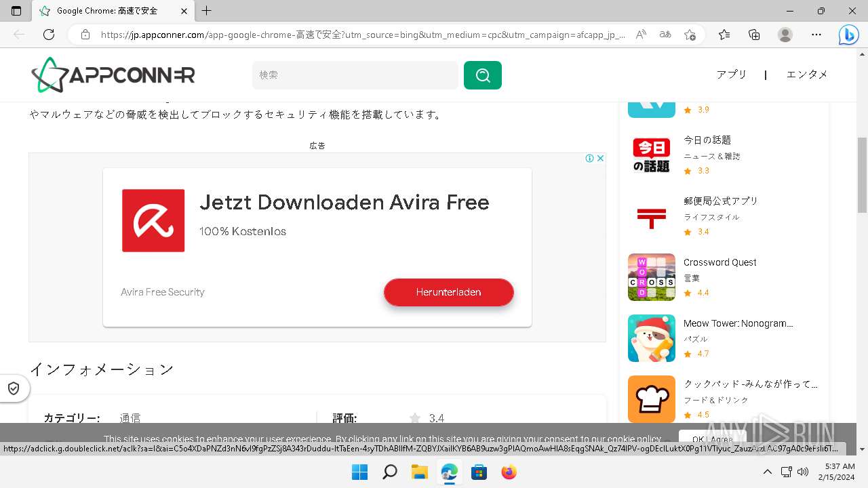Open the tab actions menu icon
Viewport: 868px width, 488px height.
point(16,11)
